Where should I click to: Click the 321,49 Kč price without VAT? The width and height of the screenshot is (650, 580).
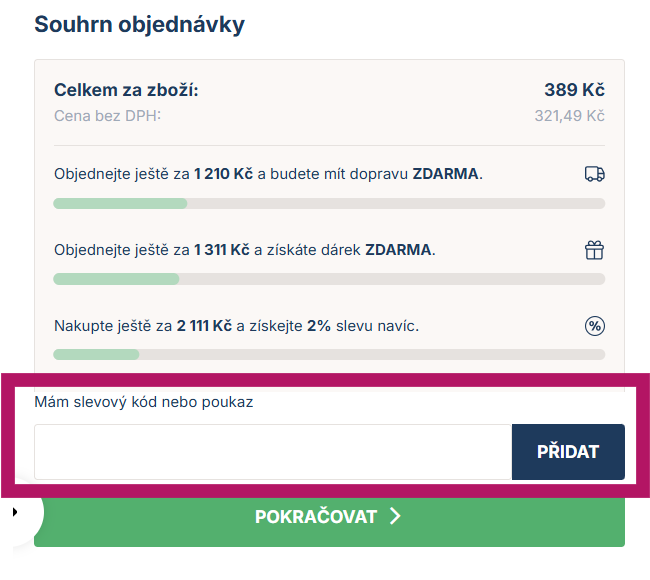click(x=569, y=116)
